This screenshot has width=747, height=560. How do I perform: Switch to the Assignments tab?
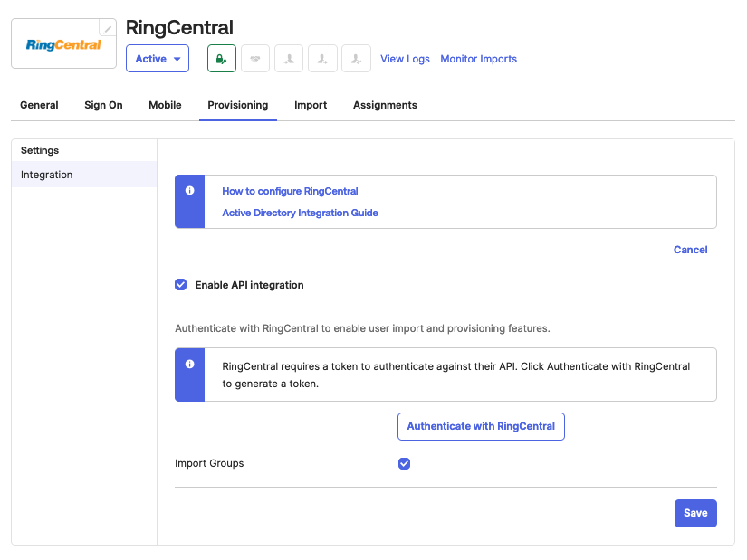[x=385, y=105]
